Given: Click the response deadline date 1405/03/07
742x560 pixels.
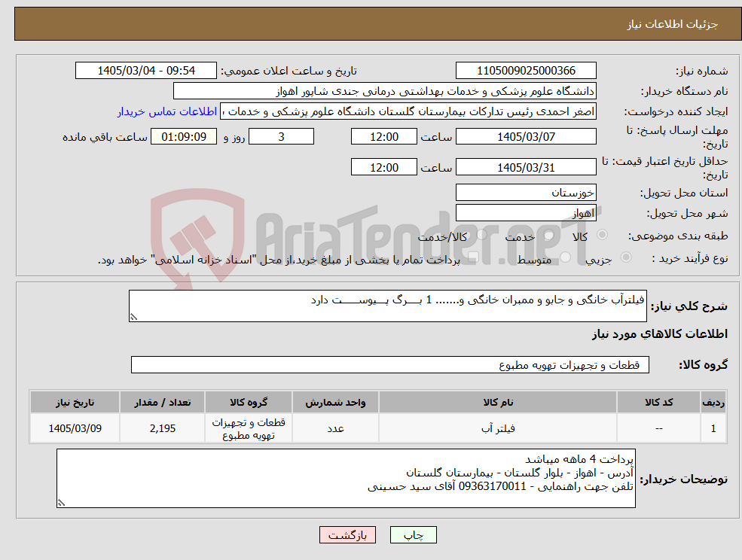Looking at the screenshot, I should 526,137.
